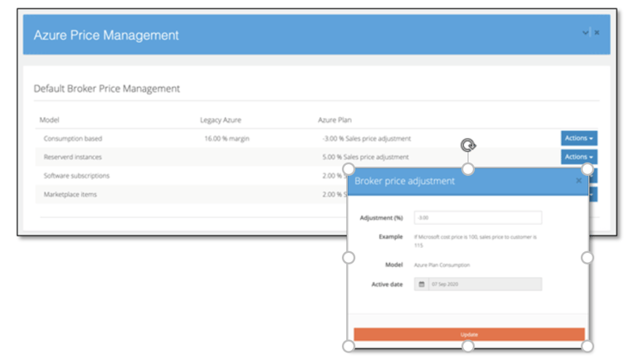Viewport: 634px width, 364px height.
Task: Select 'Marketplace items' row label
Action: click(70, 194)
